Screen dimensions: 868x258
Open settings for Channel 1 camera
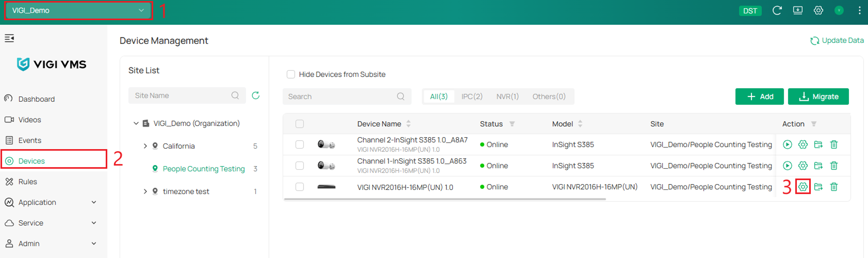[803, 166]
